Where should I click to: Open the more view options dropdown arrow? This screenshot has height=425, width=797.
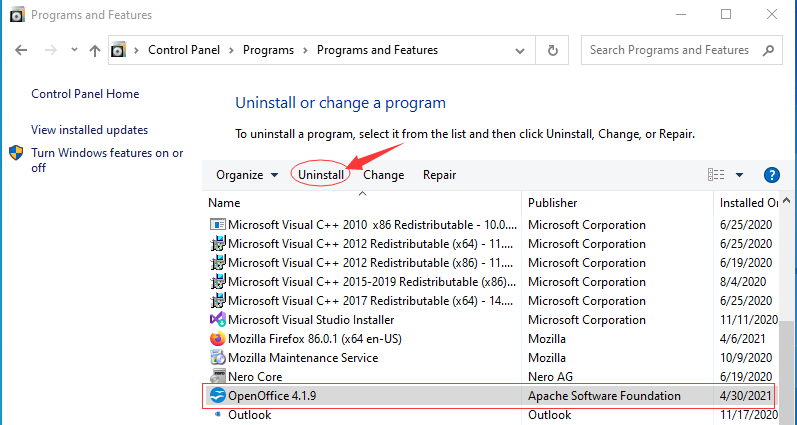pos(740,175)
